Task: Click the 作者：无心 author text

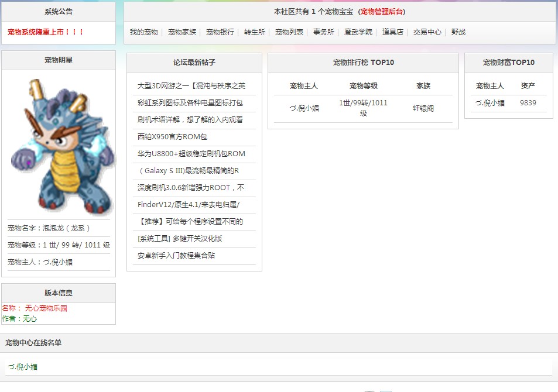Action: (19, 318)
